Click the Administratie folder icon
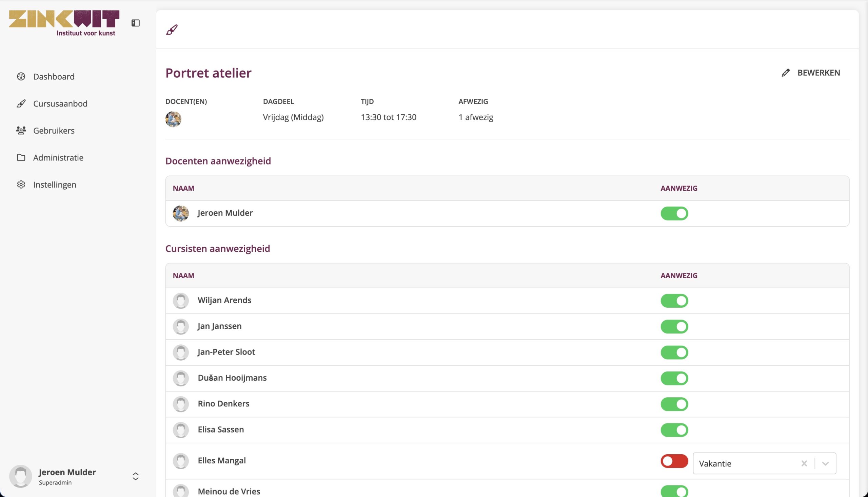868x497 pixels. 21,157
